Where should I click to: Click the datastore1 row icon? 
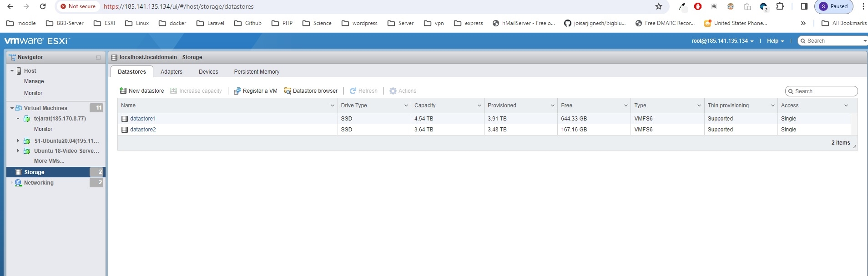(x=125, y=119)
